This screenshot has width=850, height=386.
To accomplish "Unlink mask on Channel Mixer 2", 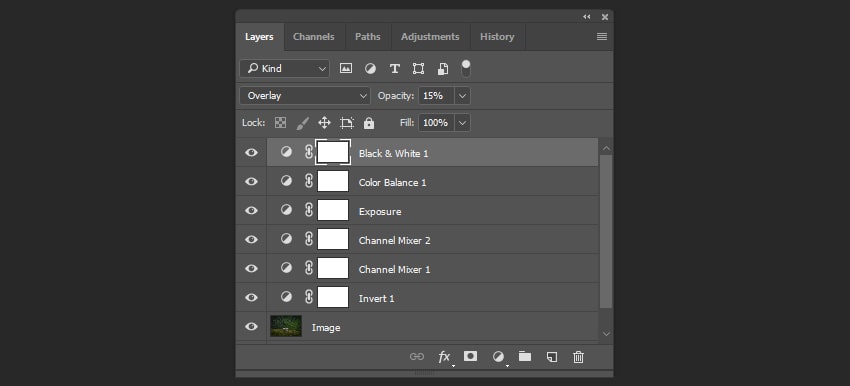I will tap(309, 239).
